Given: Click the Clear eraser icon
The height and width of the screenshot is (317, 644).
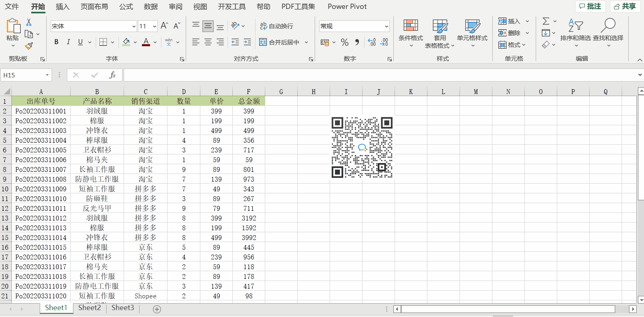Looking at the screenshot, I should coord(546,45).
